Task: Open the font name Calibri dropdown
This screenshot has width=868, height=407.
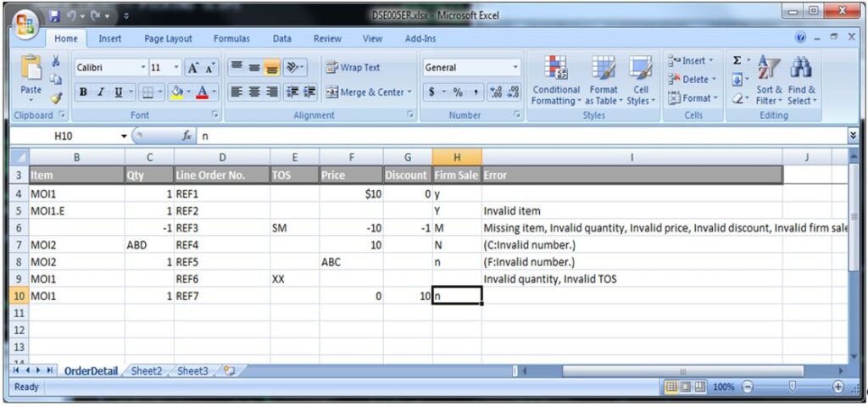Action: pos(143,68)
